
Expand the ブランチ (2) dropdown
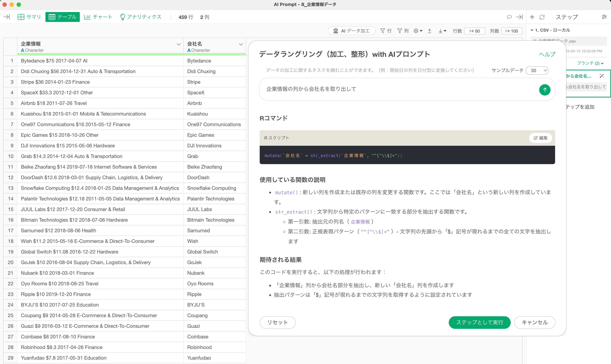[x=590, y=63]
